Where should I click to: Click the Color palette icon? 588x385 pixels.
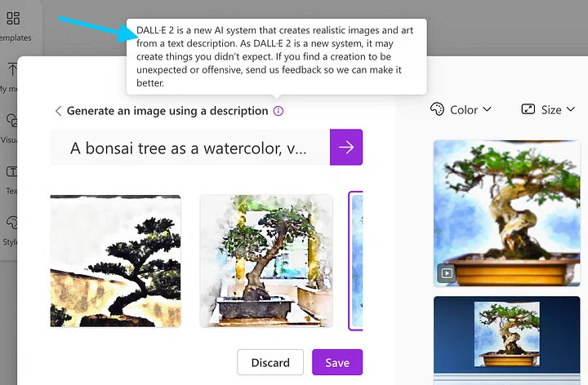coord(437,109)
